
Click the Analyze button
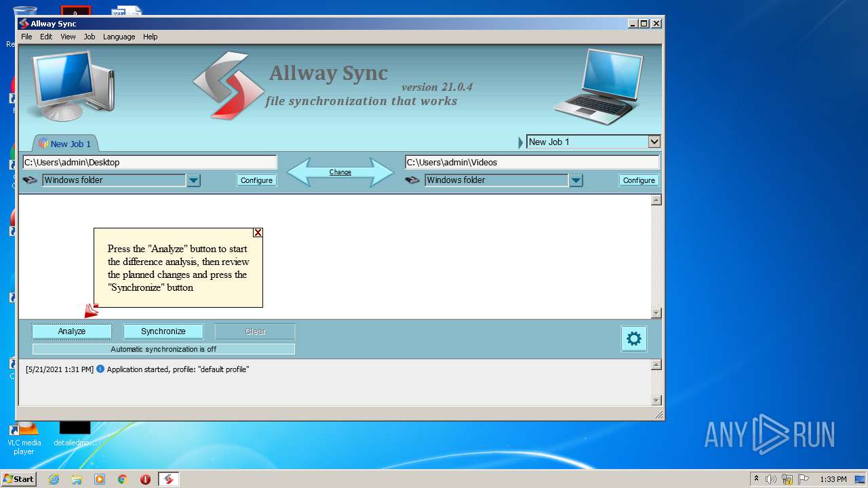pyautogui.click(x=72, y=331)
